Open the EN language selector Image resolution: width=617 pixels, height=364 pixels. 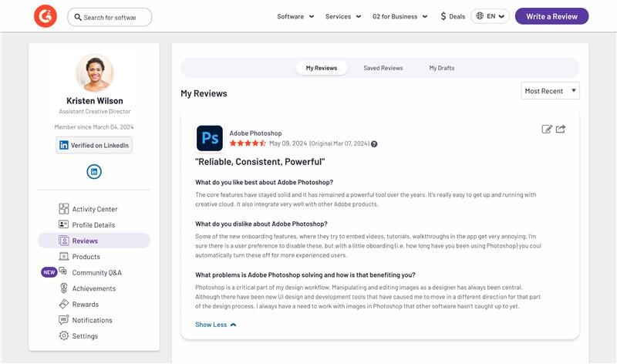point(491,16)
